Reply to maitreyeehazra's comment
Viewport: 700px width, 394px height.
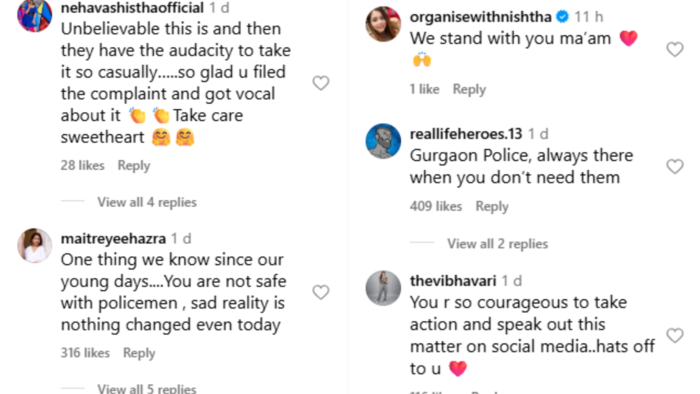(139, 353)
